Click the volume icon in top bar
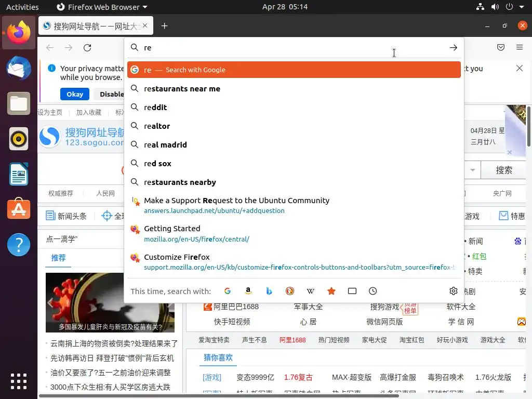 point(495,7)
